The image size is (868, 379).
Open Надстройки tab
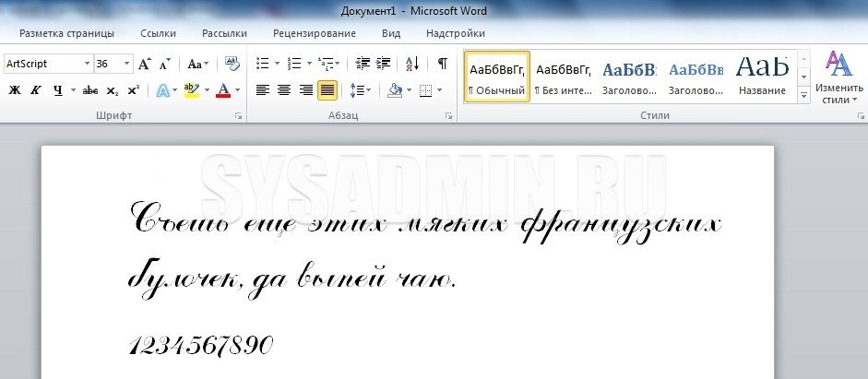(456, 33)
